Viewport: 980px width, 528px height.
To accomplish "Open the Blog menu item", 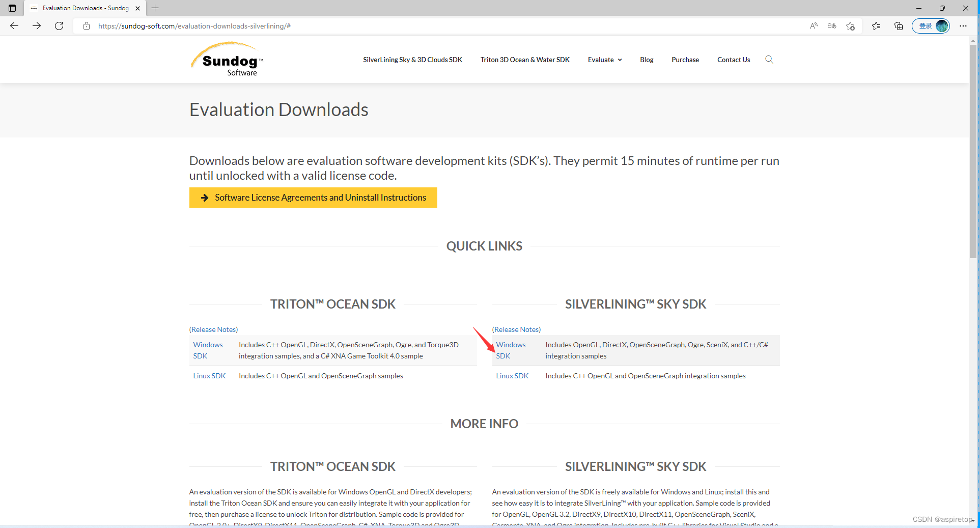I will pyautogui.click(x=647, y=60).
